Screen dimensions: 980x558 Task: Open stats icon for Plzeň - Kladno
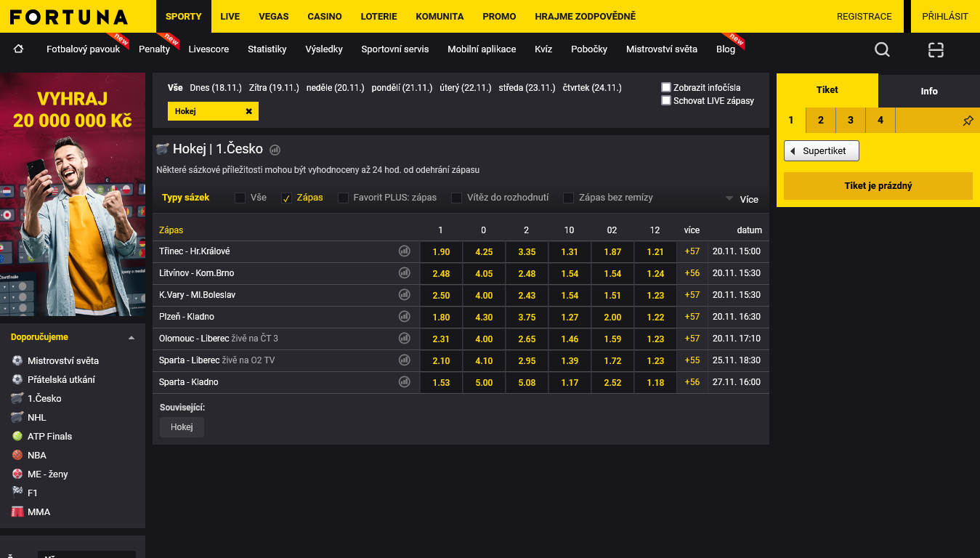click(405, 316)
